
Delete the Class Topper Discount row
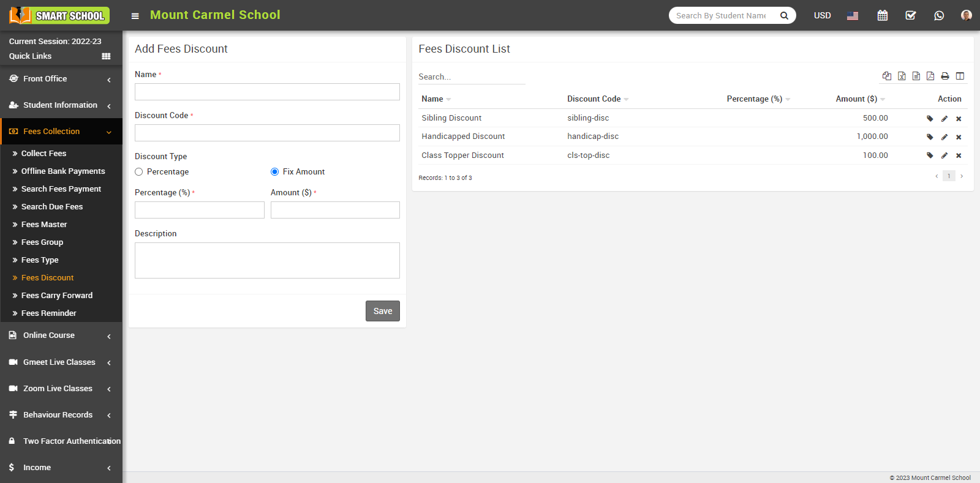pyautogui.click(x=959, y=155)
